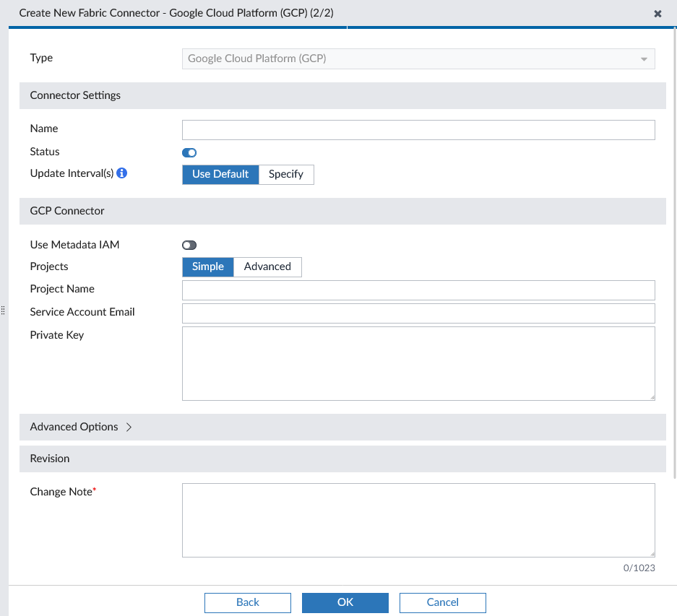
Task: Click inside the Name input field
Action: [x=418, y=130]
